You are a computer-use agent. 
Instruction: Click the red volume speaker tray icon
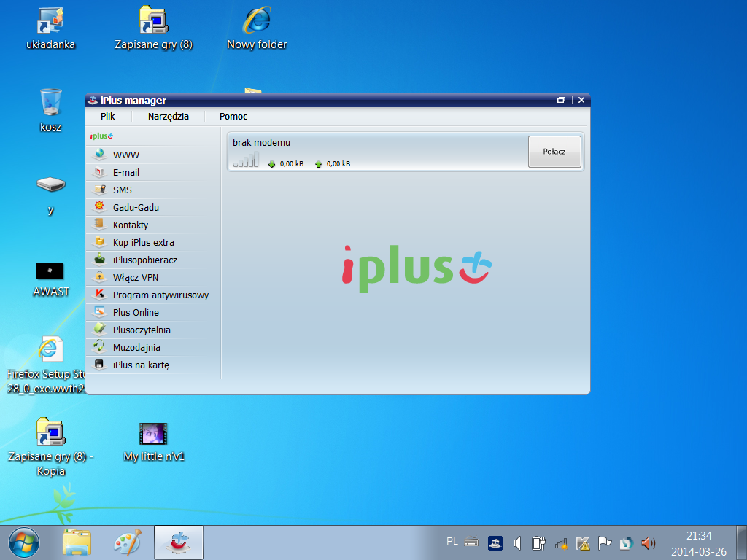coord(648,542)
